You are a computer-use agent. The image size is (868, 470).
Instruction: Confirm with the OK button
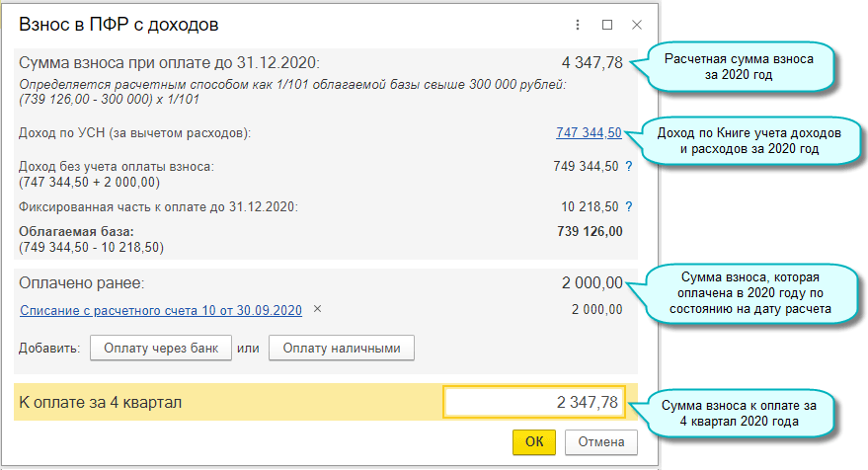pyautogui.click(x=534, y=441)
